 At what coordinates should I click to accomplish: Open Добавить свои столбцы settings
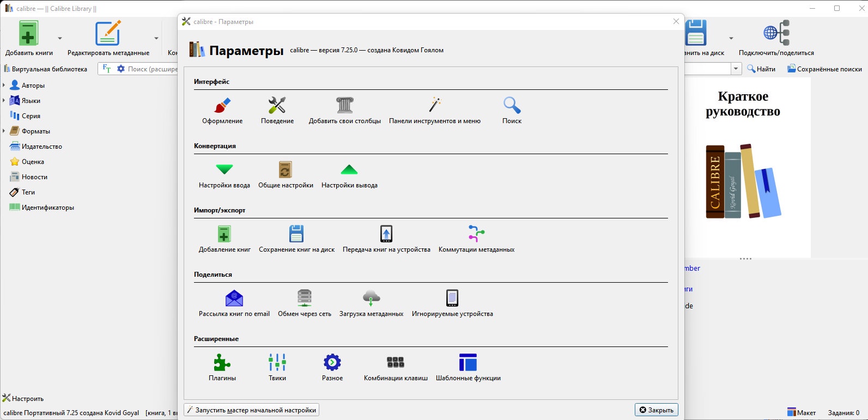pos(345,111)
